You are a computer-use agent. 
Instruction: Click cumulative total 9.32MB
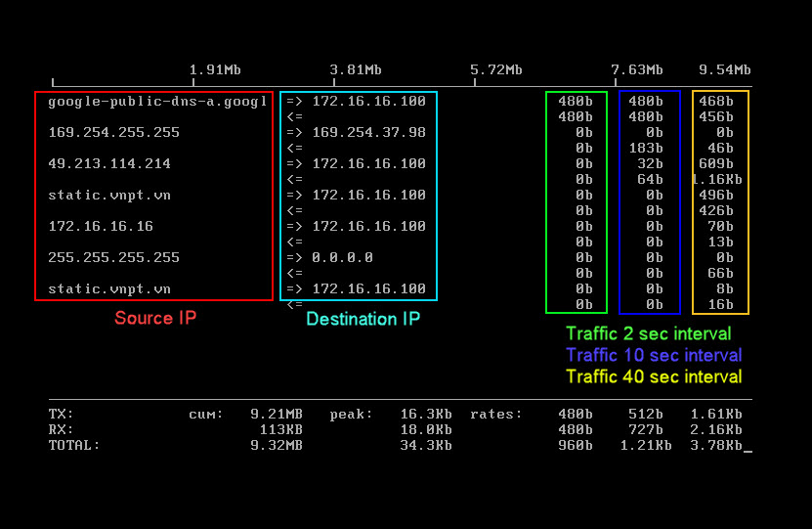(277, 445)
